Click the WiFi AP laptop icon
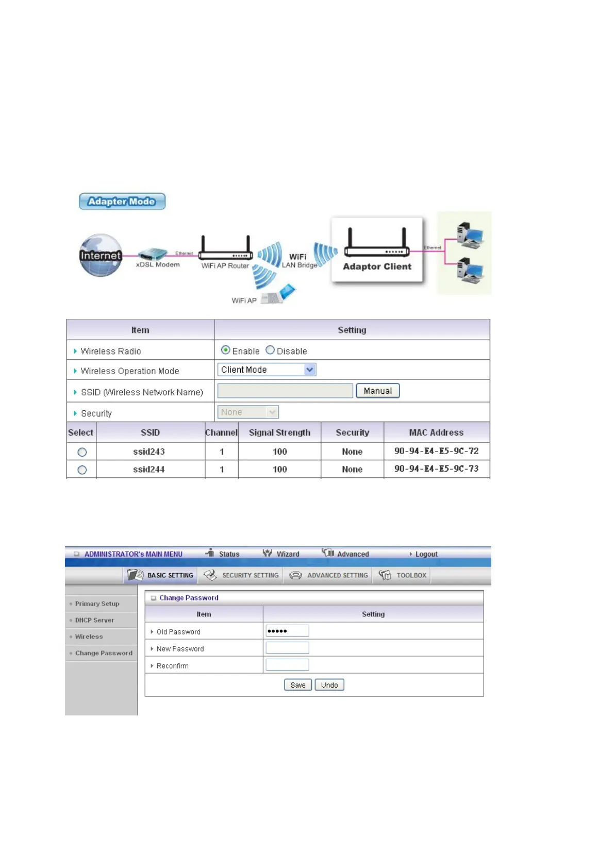This screenshot has height=868, width=614. click(x=278, y=294)
